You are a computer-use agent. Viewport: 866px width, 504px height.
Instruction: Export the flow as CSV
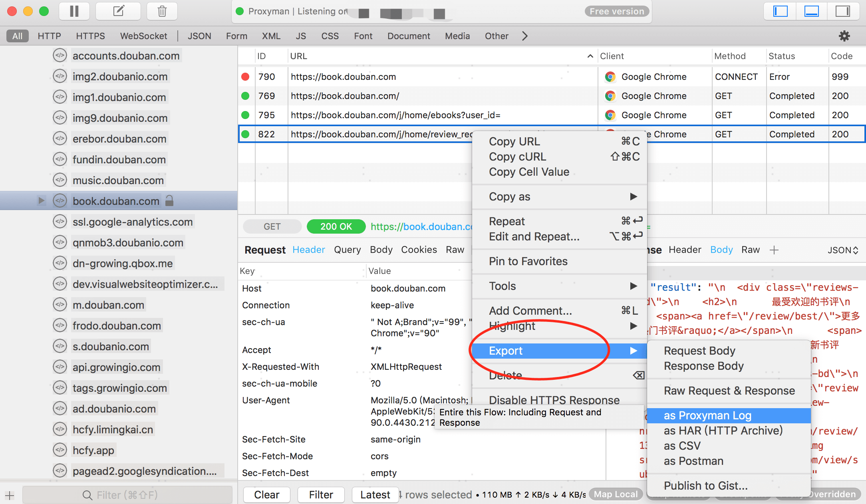coord(729,446)
